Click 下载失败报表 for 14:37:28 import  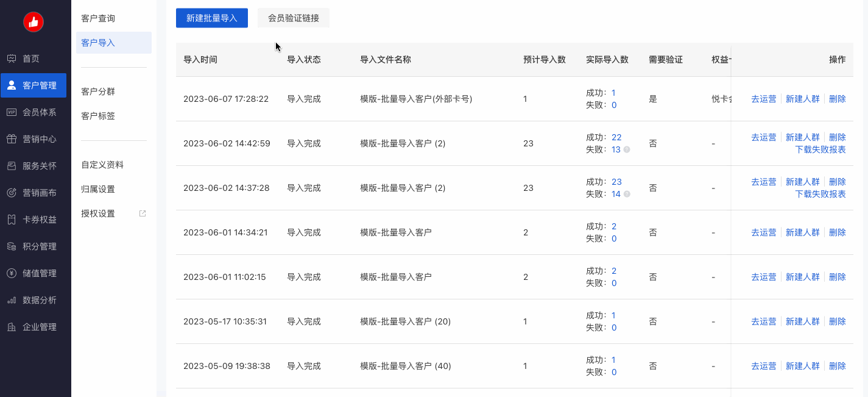(820, 194)
